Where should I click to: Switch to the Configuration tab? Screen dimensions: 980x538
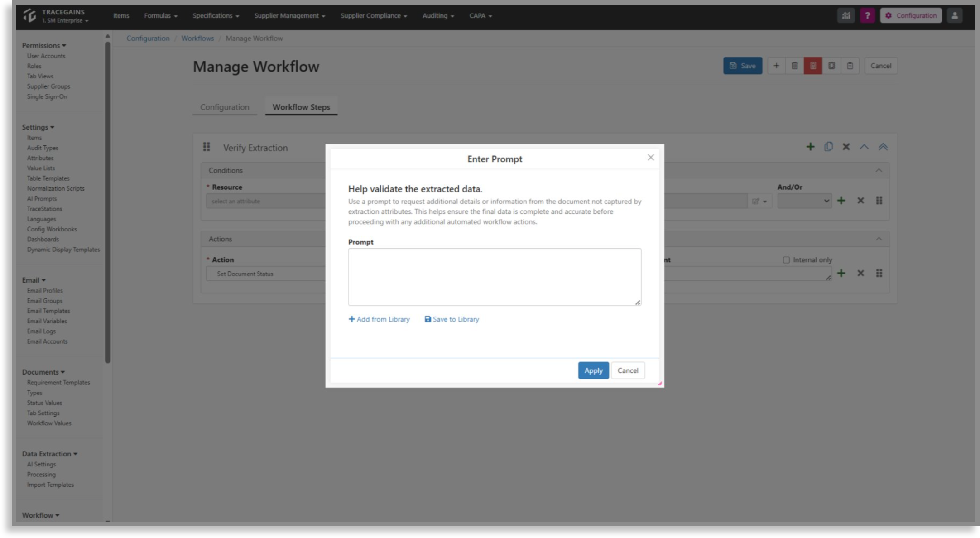[x=225, y=107]
